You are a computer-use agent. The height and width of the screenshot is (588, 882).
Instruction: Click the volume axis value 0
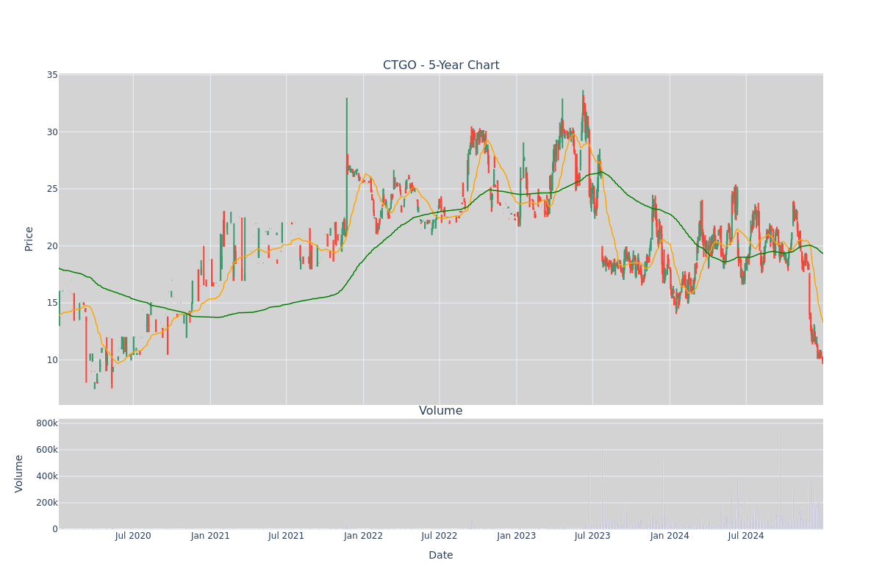(x=55, y=529)
